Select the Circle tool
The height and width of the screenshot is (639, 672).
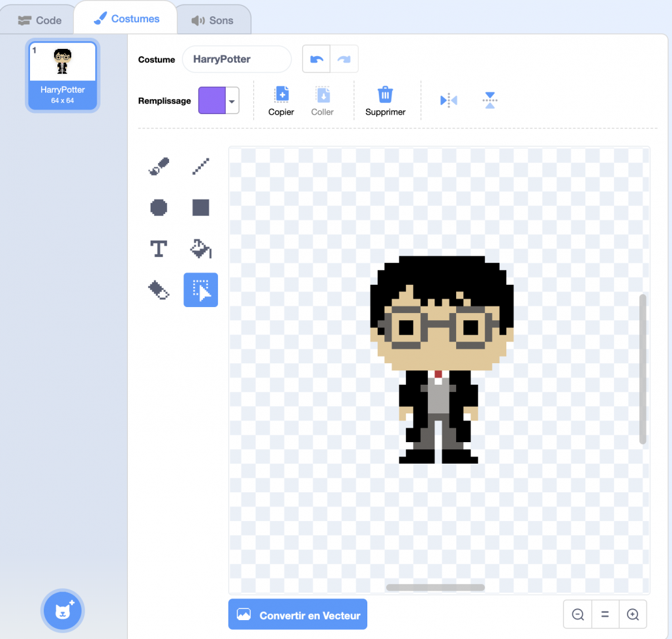[x=159, y=208]
